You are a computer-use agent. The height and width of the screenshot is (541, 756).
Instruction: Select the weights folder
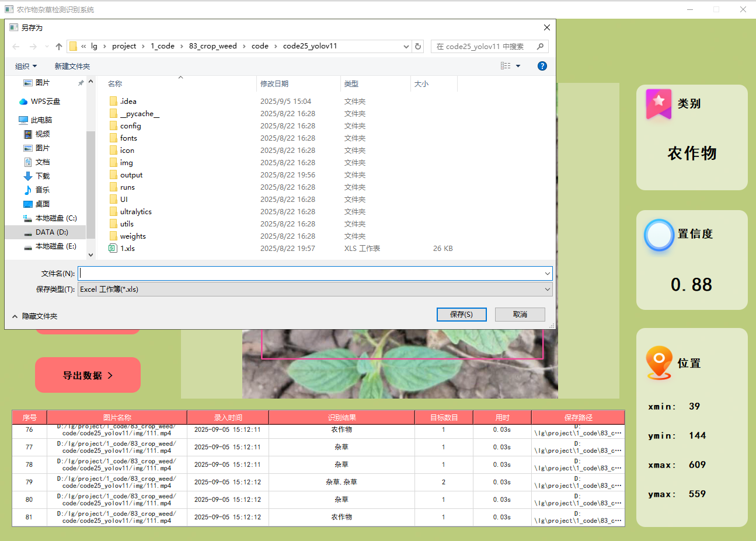[128, 236]
